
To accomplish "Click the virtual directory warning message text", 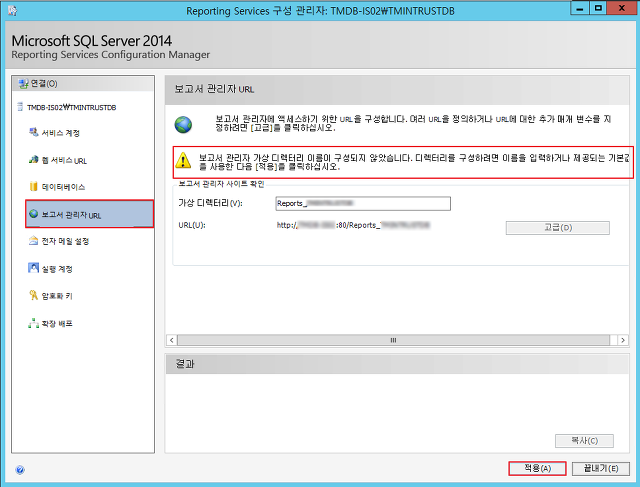I will coord(414,162).
